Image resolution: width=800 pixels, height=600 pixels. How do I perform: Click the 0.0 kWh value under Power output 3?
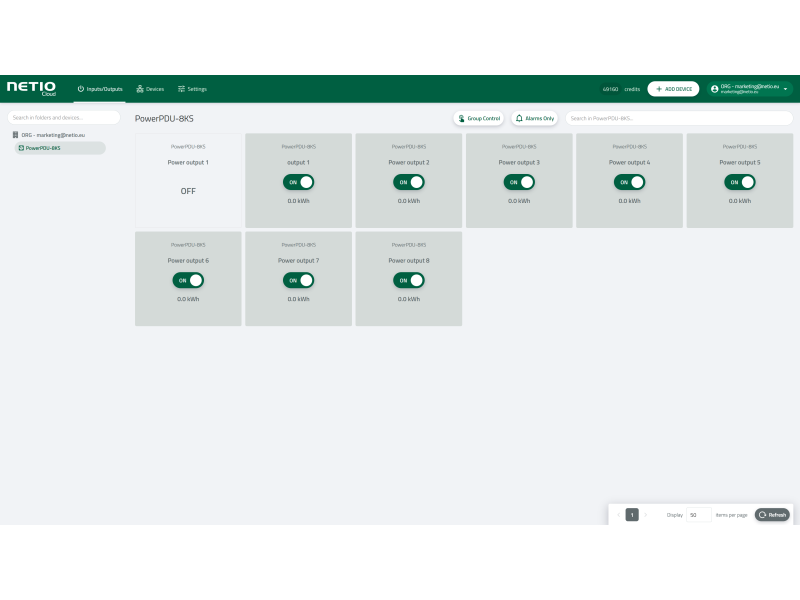coord(519,201)
